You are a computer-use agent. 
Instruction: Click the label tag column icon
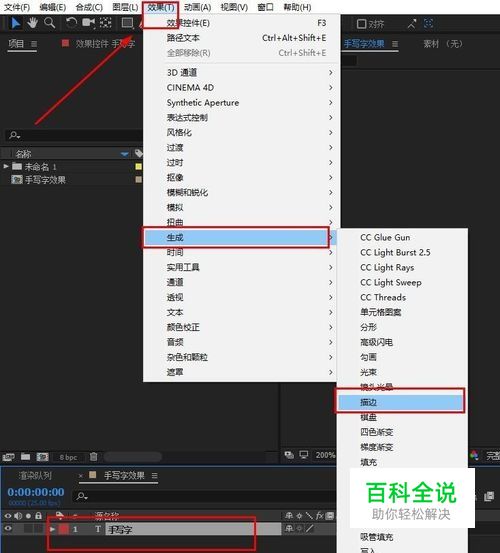pyautogui.click(x=138, y=153)
